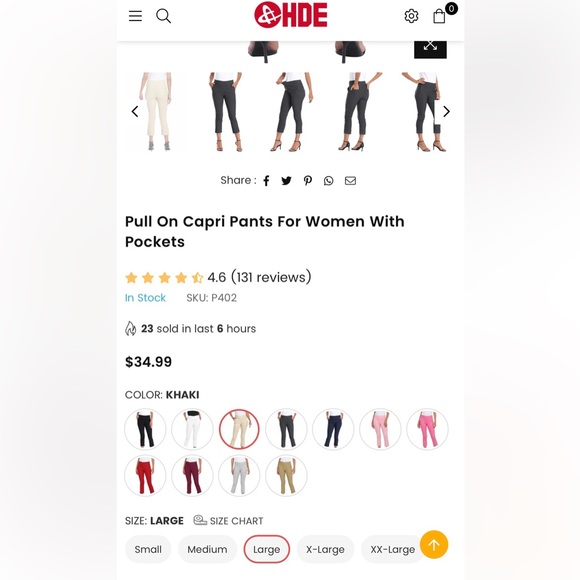Share product on Facebook
The width and height of the screenshot is (580, 580).
click(266, 181)
